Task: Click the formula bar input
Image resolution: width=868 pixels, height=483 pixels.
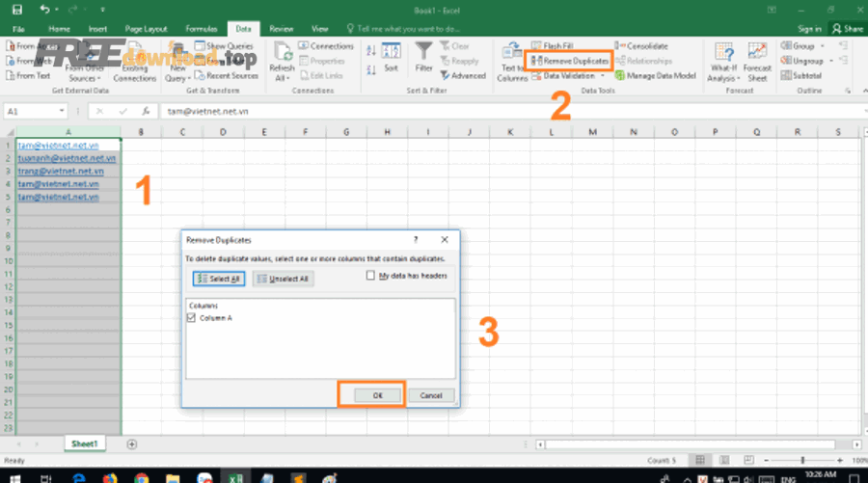Action: point(512,111)
